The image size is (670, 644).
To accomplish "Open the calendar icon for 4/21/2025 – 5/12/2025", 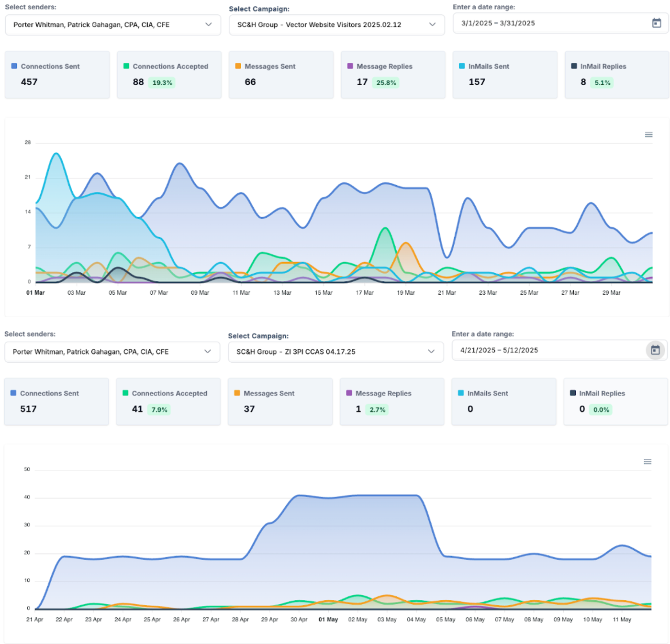I will 655,350.
